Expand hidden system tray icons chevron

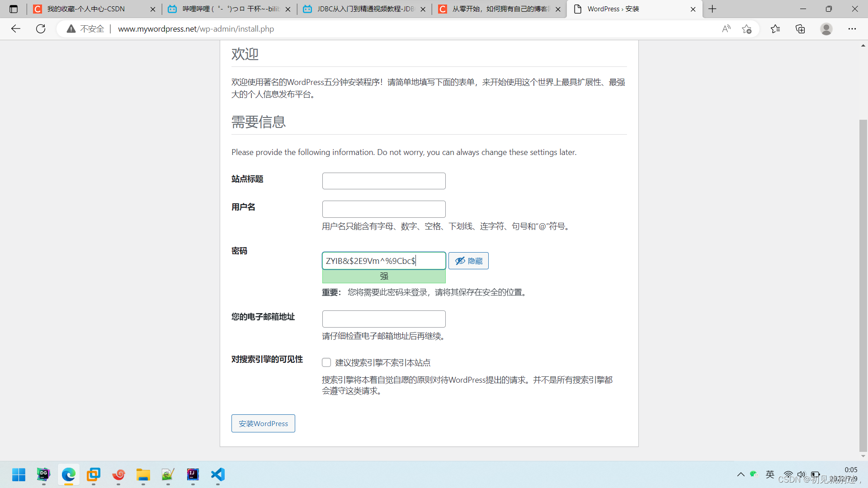tap(741, 474)
